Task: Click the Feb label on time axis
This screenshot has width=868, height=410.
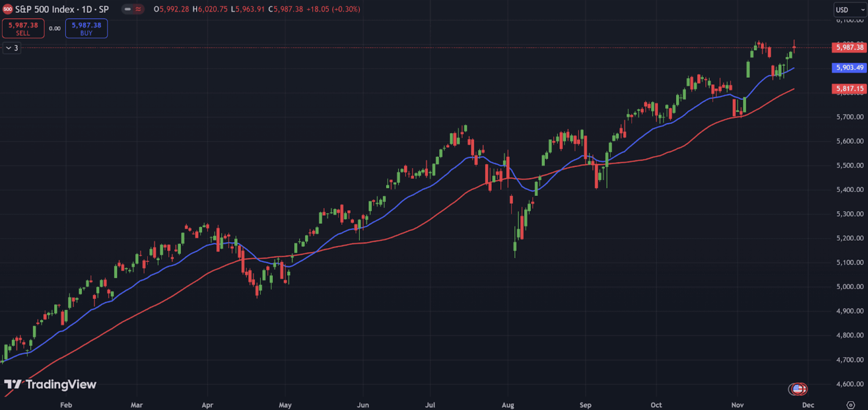Action: click(x=66, y=405)
